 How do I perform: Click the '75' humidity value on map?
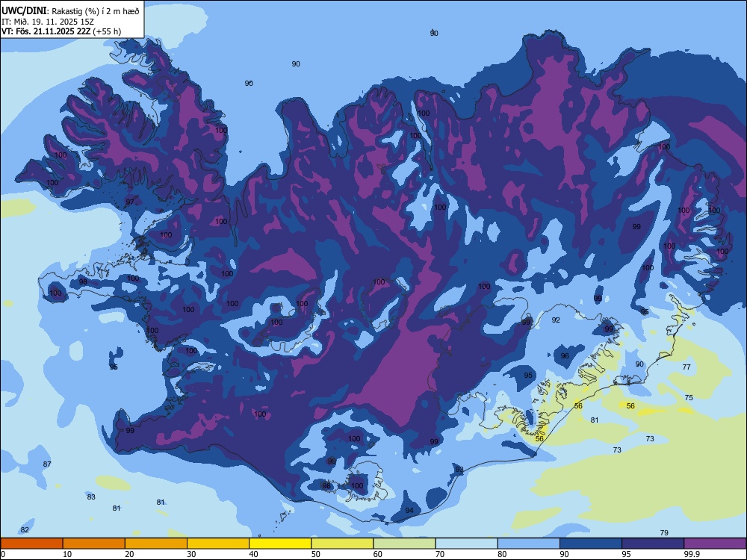pos(689,398)
